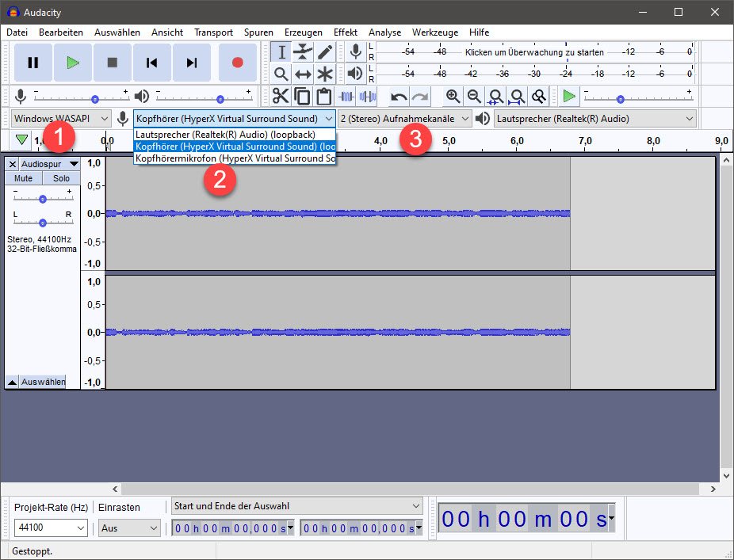Click the red Record button
The width and height of the screenshot is (734, 560).
(x=237, y=63)
